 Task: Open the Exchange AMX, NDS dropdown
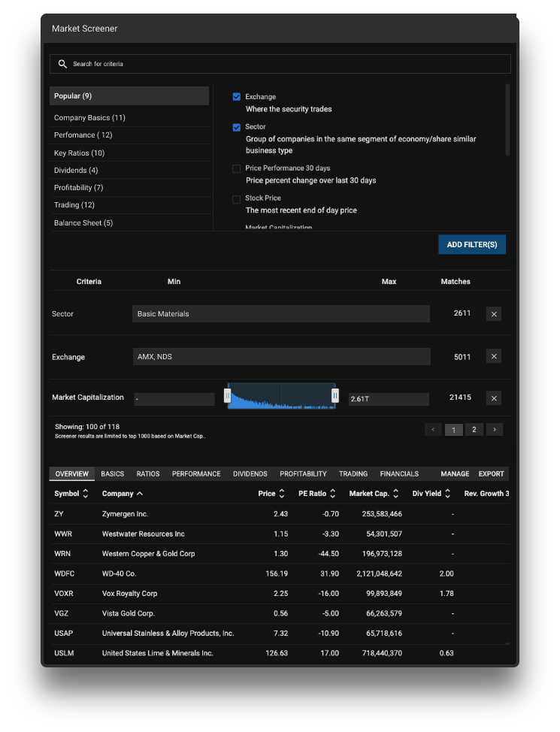tap(280, 357)
